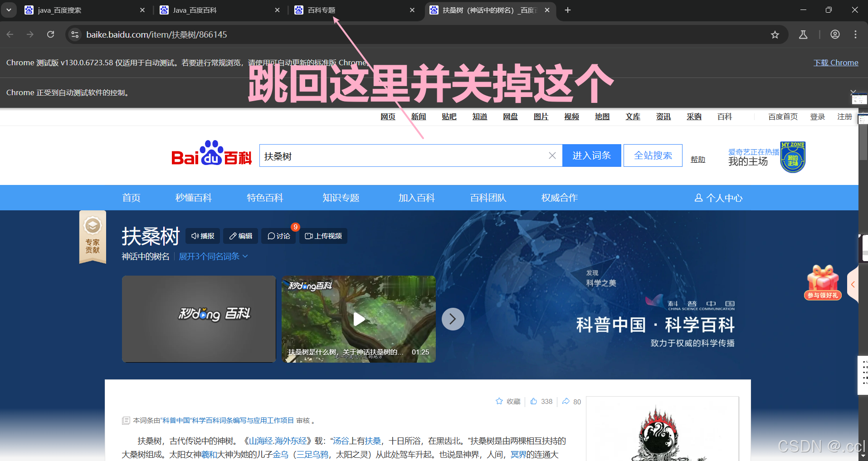The width and height of the screenshot is (868, 461).
Task: Go to 百度首页 link
Action: (x=783, y=117)
